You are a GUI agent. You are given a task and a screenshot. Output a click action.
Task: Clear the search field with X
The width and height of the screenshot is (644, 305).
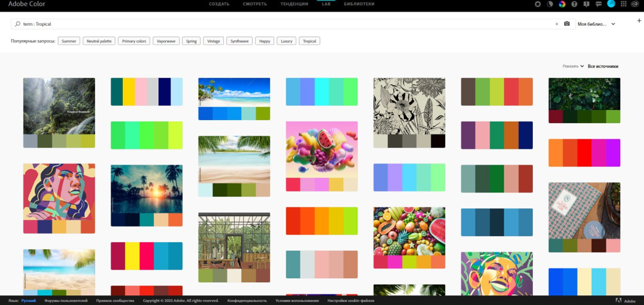click(x=557, y=24)
